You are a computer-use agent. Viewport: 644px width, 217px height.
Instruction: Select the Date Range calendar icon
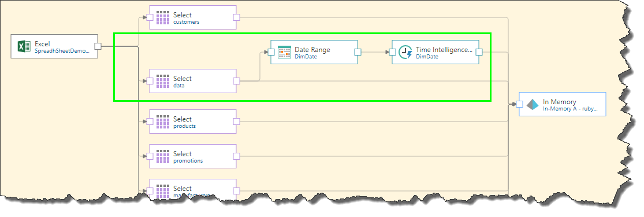tap(284, 52)
